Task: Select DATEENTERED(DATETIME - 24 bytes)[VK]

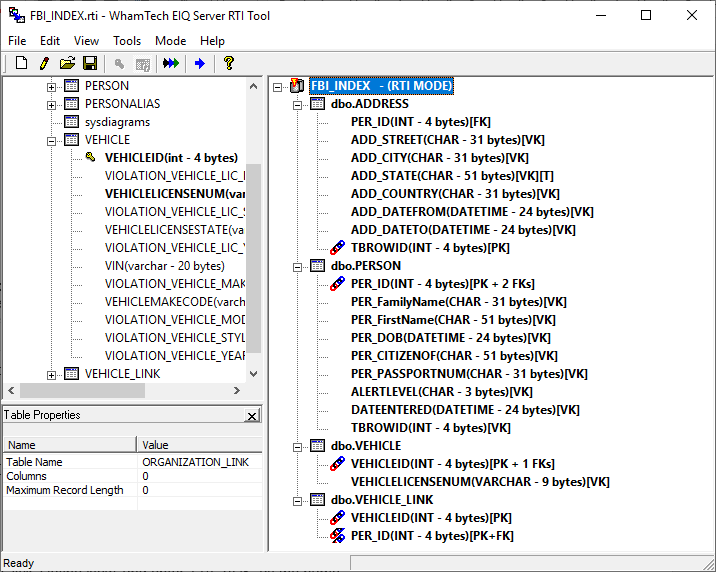Action: (465, 409)
